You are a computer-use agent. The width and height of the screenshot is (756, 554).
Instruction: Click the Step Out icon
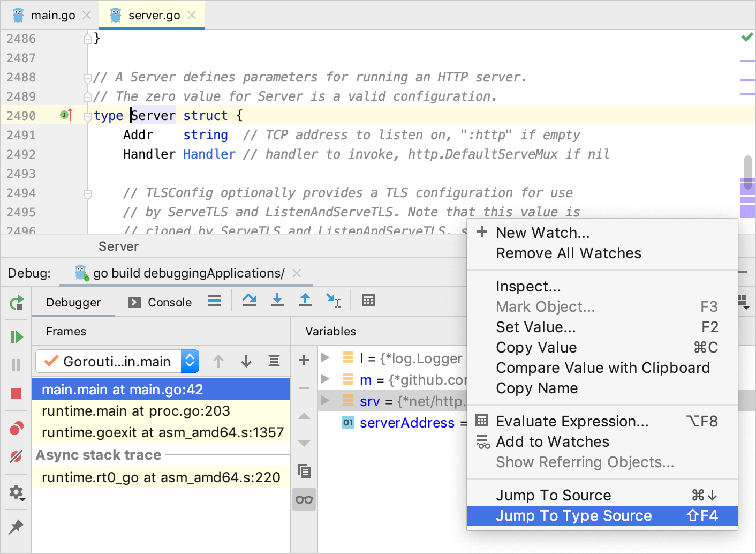point(305,300)
